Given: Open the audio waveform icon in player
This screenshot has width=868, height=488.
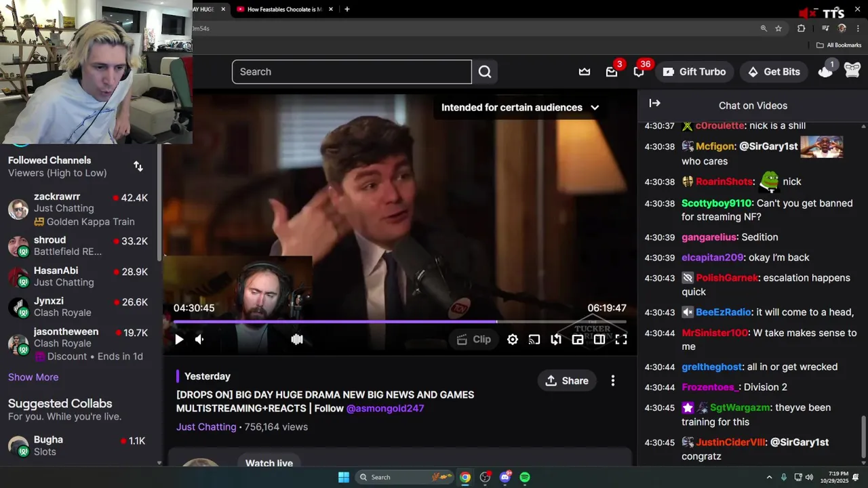Looking at the screenshot, I should [297, 340].
